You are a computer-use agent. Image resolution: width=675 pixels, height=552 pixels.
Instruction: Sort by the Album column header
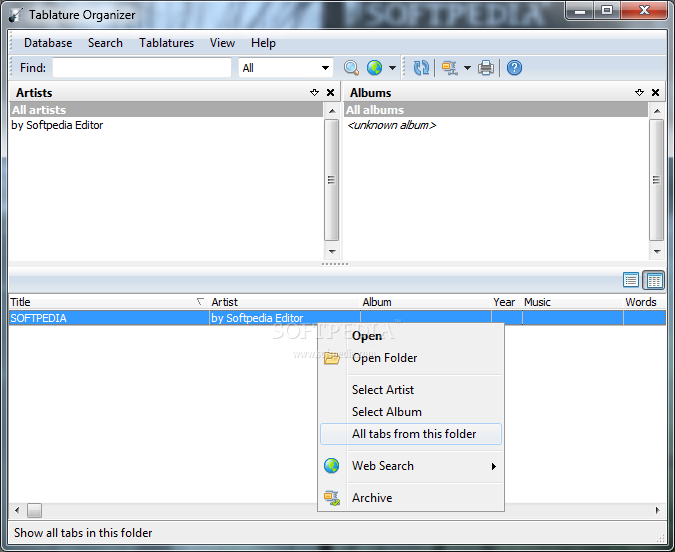pos(426,302)
